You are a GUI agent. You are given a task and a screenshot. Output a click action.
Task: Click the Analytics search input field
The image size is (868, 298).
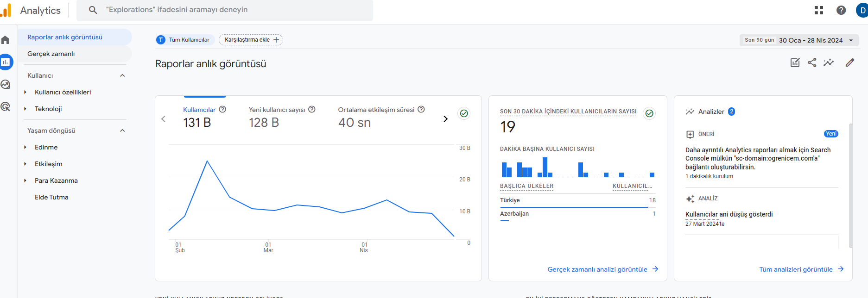pyautogui.click(x=225, y=10)
